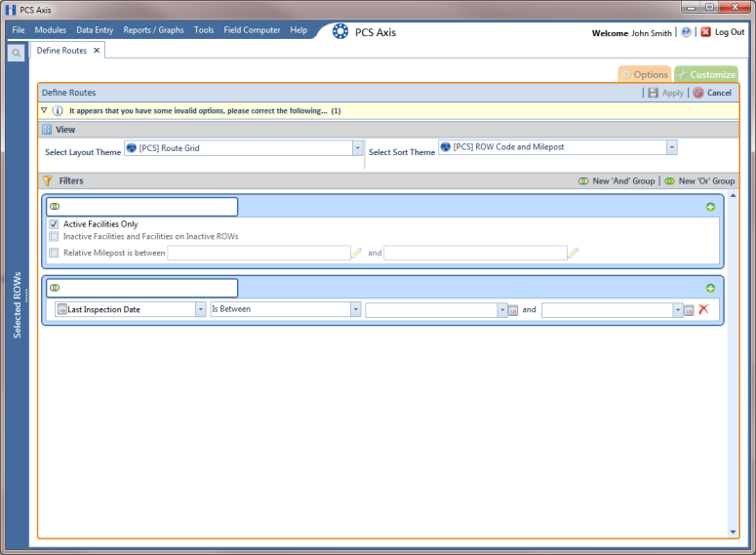
Task: Open the end date value dropdown arrow
Action: pos(678,310)
